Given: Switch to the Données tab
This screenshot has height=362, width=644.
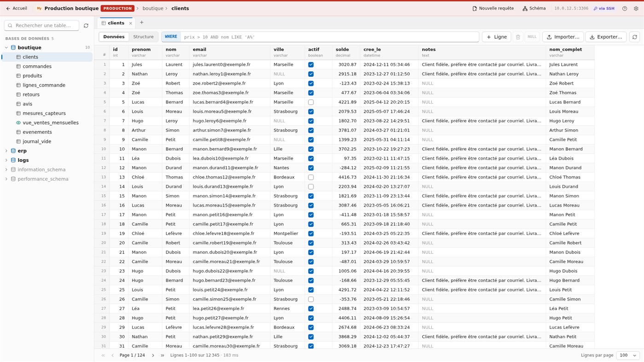Looking at the screenshot, I should coord(114,37).
